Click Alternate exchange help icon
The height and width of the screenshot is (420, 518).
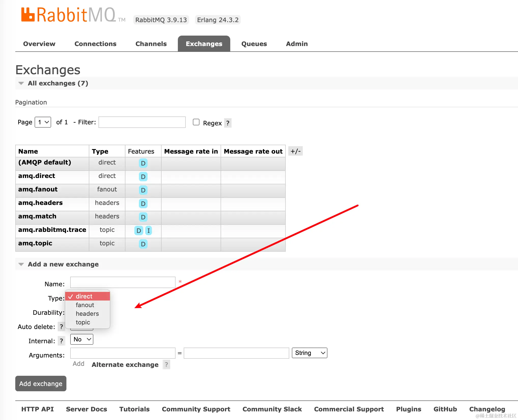click(x=166, y=365)
